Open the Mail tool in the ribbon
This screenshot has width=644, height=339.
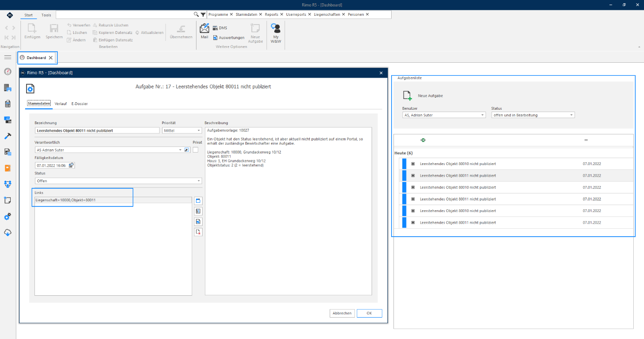[204, 31]
